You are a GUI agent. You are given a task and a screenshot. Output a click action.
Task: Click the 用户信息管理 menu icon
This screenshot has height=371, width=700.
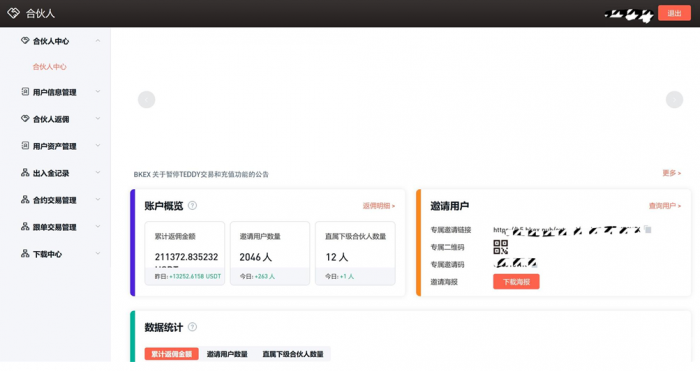[x=25, y=92]
